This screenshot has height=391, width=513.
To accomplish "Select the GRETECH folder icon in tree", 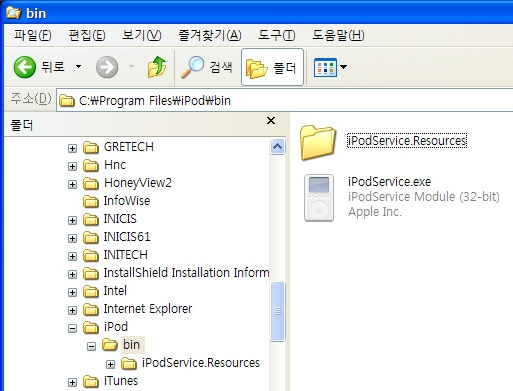I will coord(91,147).
